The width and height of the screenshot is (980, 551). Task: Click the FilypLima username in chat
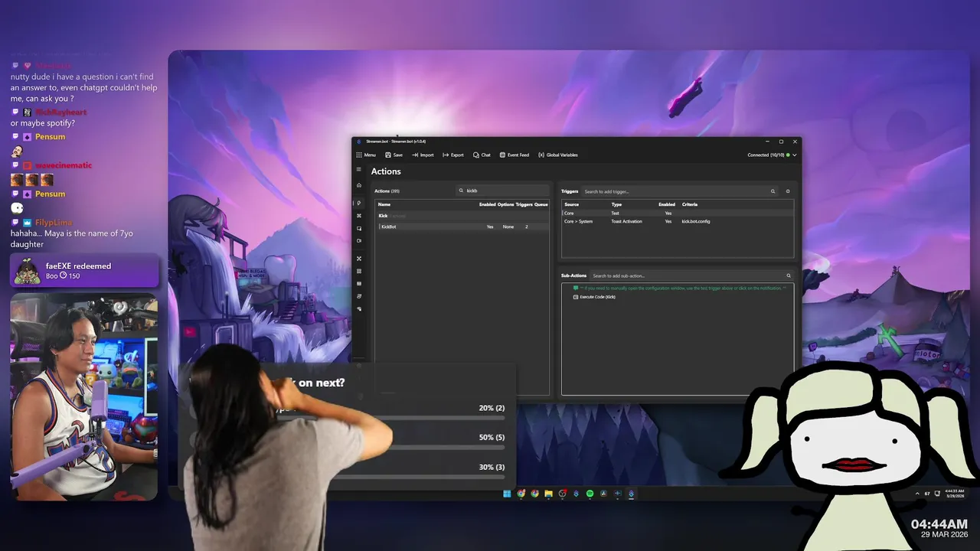tap(54, 223)
